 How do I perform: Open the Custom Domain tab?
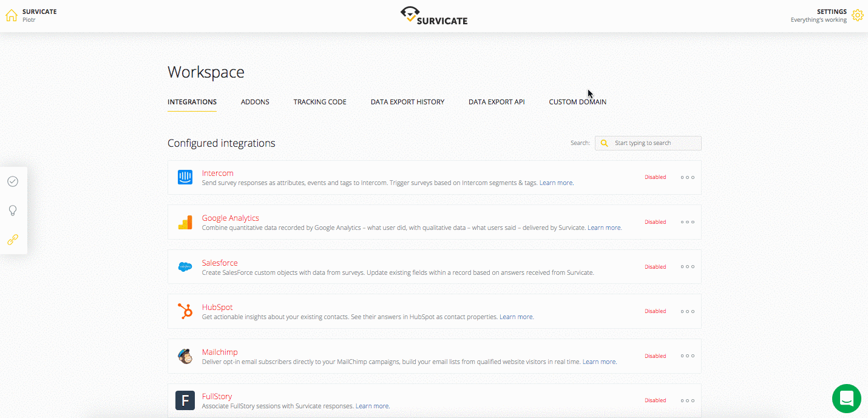pyautogui.click(x=577, y=102)
